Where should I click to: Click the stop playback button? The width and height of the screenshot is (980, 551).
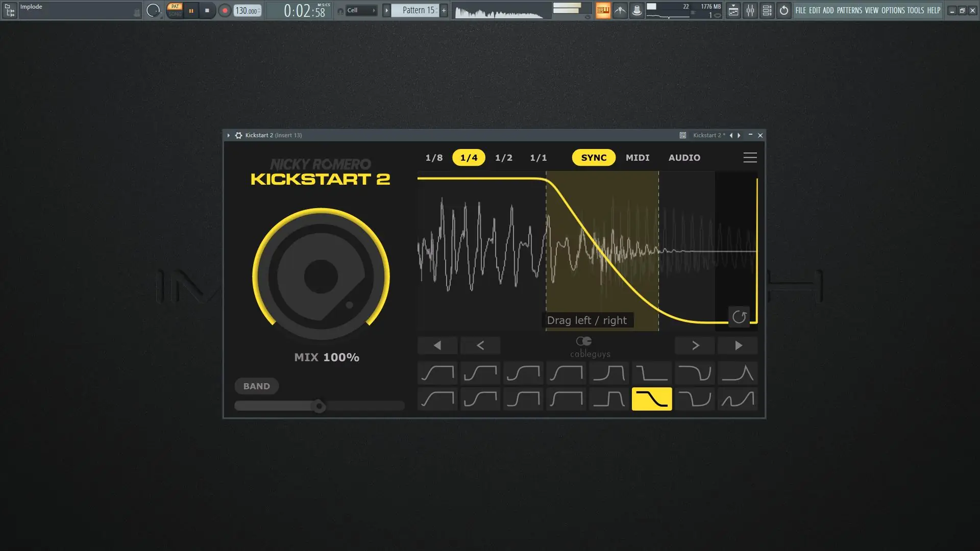click(x=207, y=10)
